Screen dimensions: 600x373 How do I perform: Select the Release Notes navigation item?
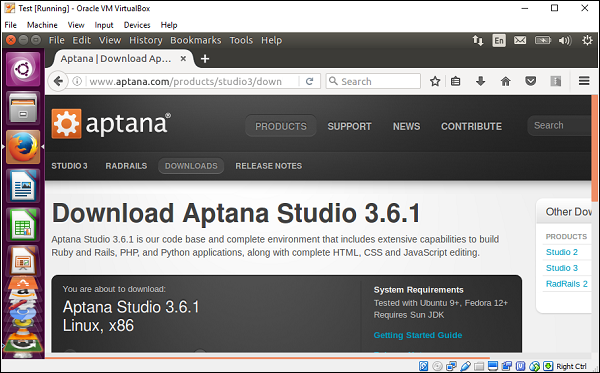coord(269,166)
